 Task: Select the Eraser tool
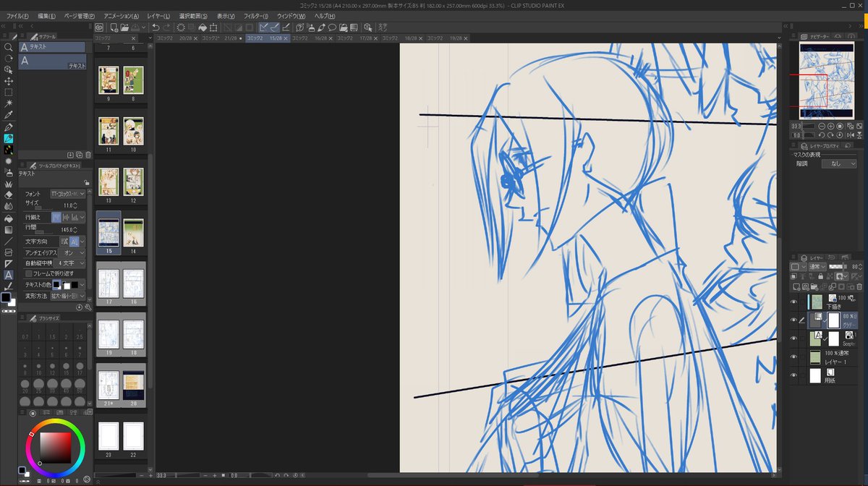coord(9,195)
